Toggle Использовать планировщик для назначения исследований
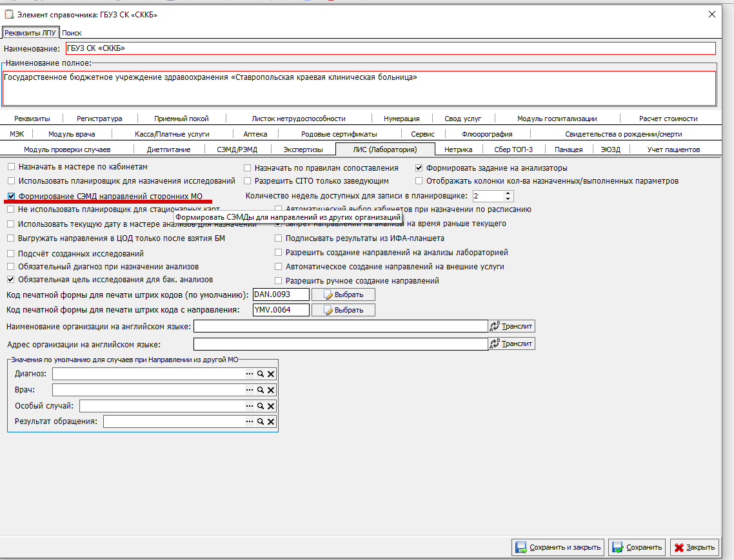This screenshot has width=734, height=560. click(x=11, y=180)
